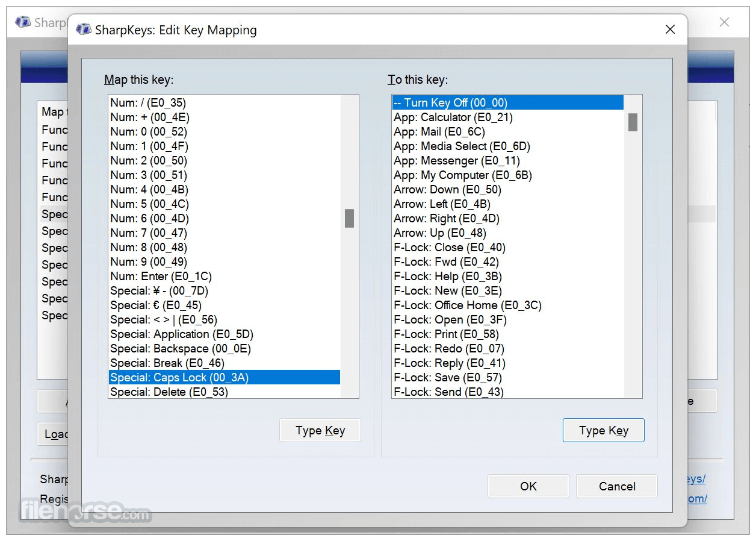The width and height of the screenshot is (756, 541).
Task: Select "Special: Break (E0_46)"
Action: click(225, 363)
